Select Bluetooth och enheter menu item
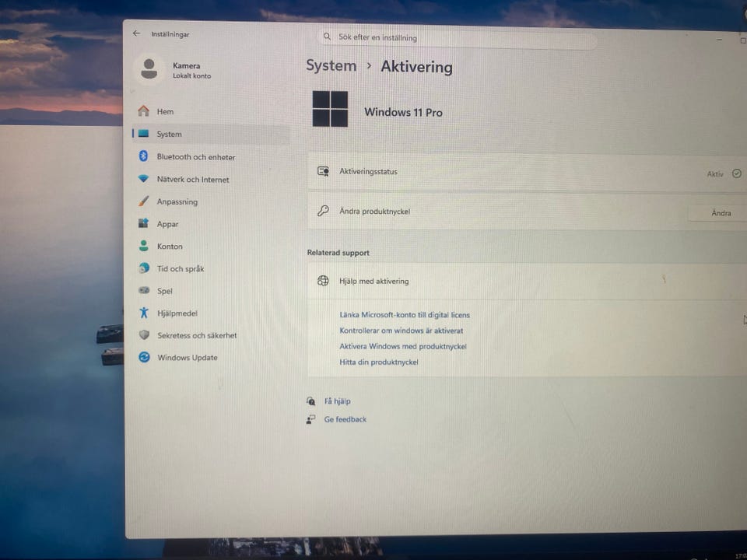Image resolution: width=747 pixels, height=560 pixels. tap(211, 156)
